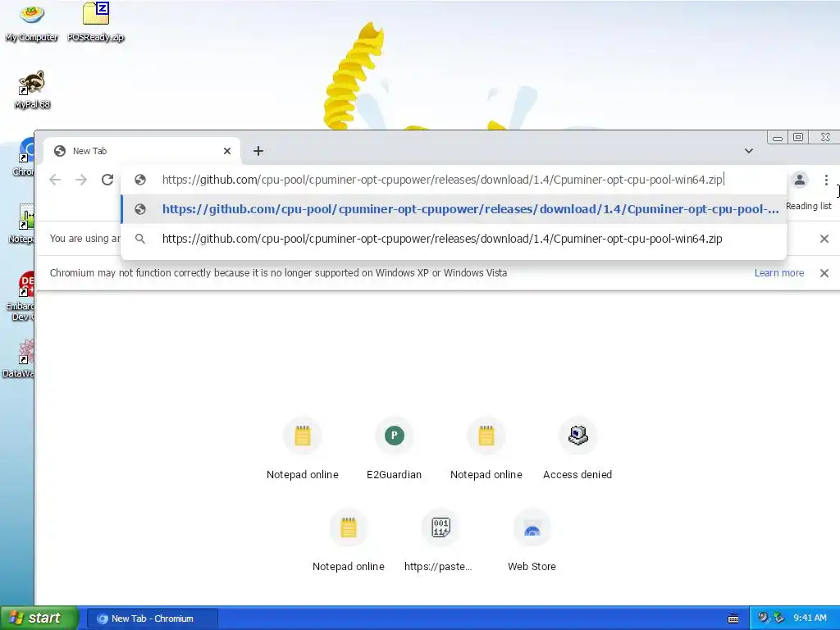Open the E2Guardian shortcut tile
840x630 pixels.
(x=395, y=449)
